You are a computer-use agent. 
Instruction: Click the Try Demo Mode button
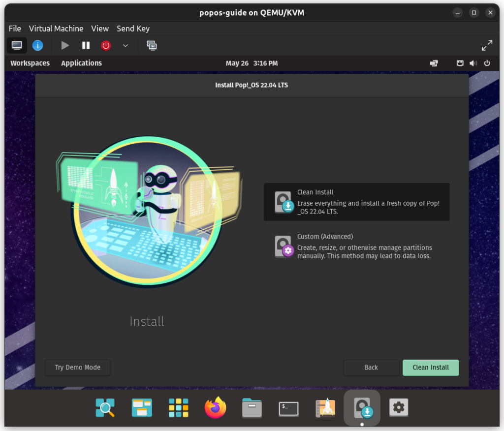pos(78,368)
